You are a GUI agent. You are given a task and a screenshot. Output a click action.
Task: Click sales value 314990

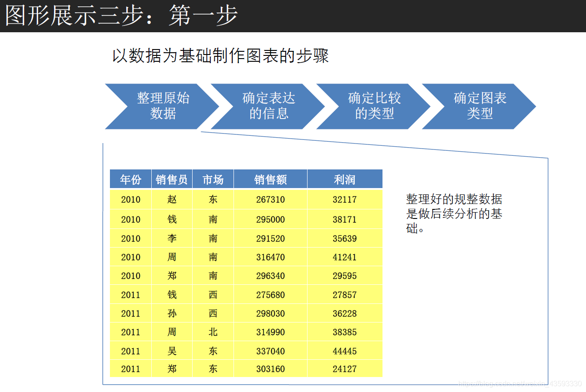coord(271,332)
